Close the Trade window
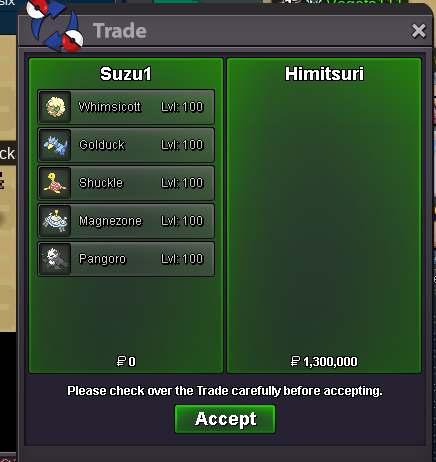 pos(419,31)
